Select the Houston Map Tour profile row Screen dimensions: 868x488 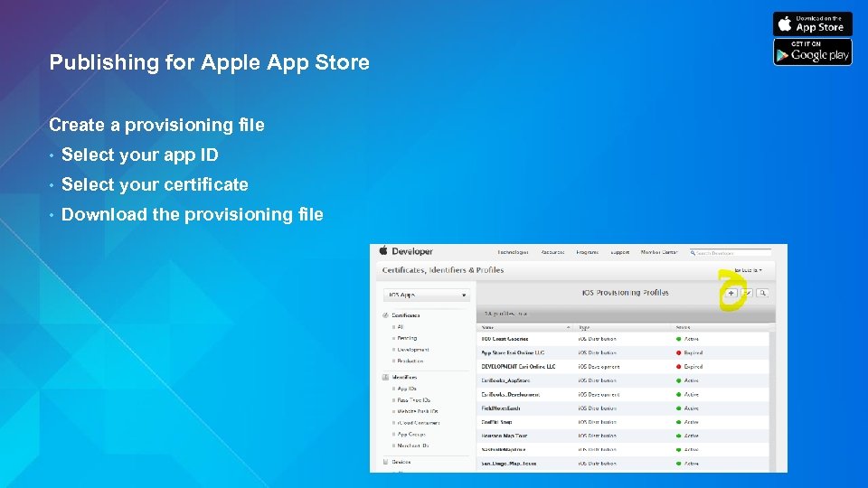click(x=623, y=436)
